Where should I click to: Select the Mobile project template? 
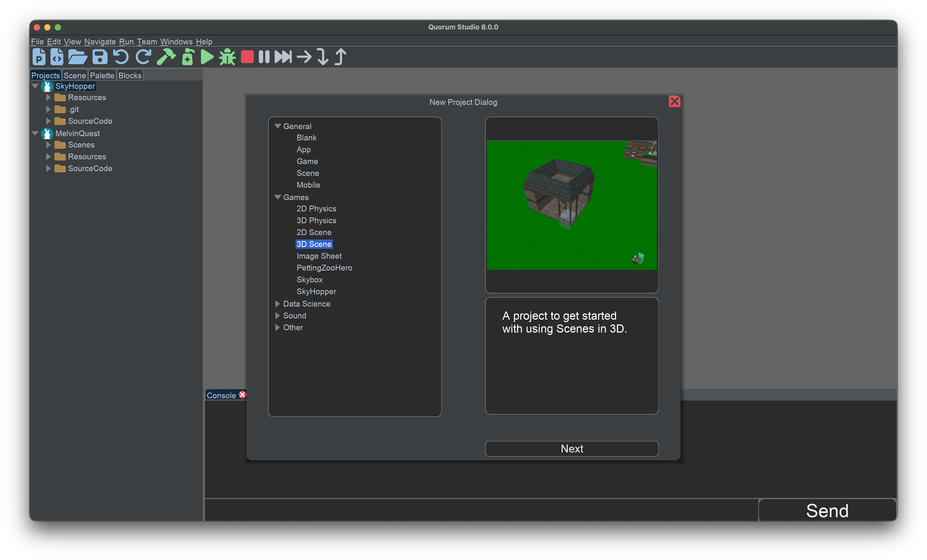pyautogui.click(x=308, y=185)
